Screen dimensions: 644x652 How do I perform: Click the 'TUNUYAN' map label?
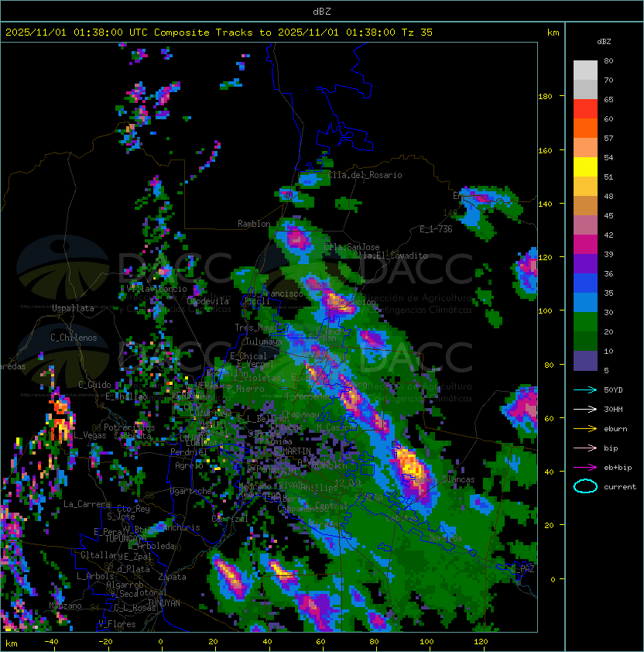click(x=164, y=603)
